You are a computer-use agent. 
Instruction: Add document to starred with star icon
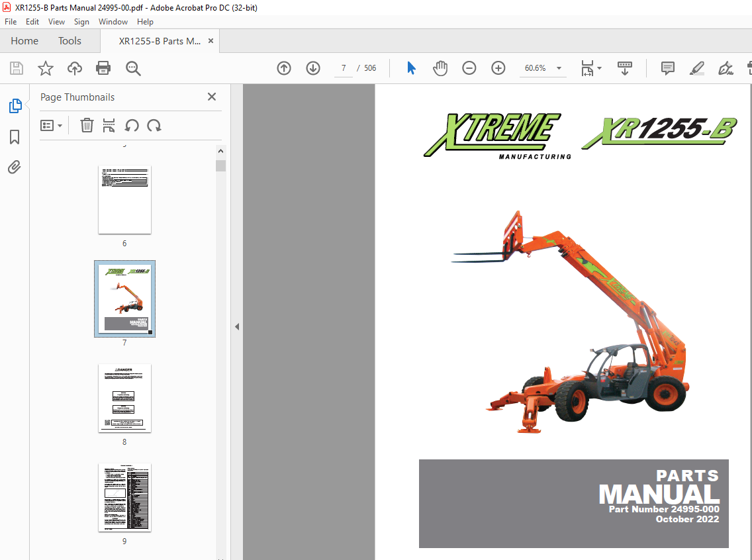(x=46, y=68)
